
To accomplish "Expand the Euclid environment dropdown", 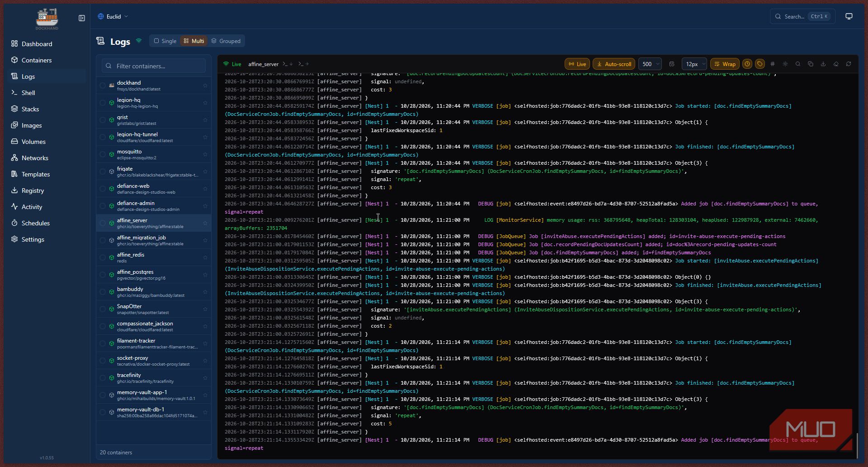I will tap(113, 16).
